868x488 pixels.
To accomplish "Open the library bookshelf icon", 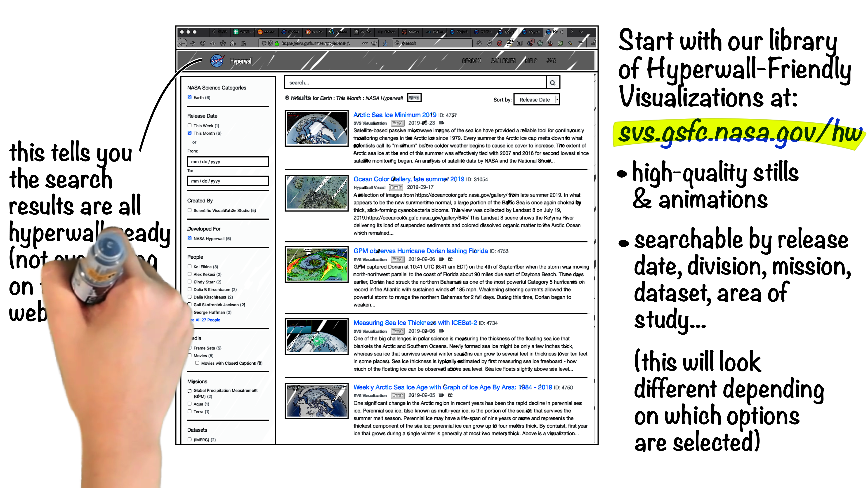I will pyautogui.click(x=243, y=43).
